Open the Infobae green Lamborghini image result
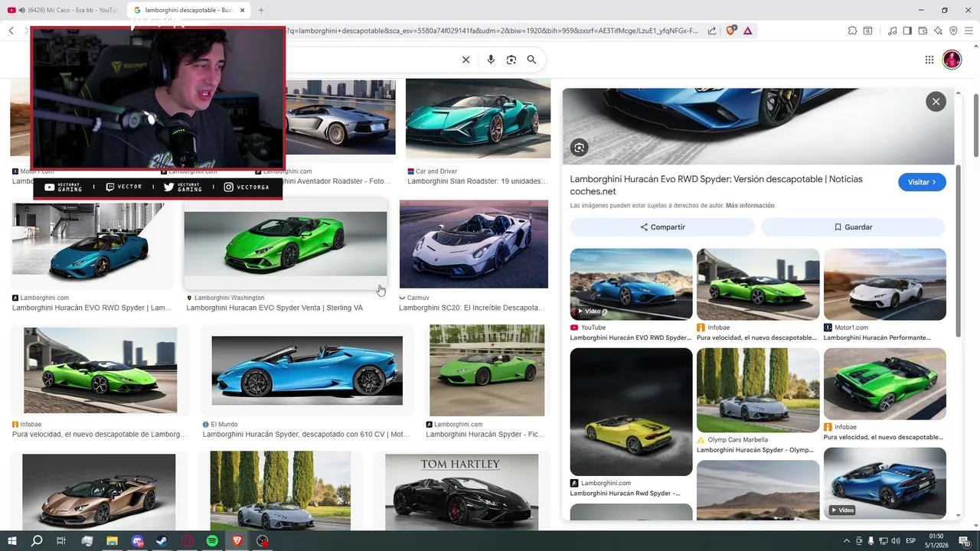The image size is (980, 551). (100, 370)
